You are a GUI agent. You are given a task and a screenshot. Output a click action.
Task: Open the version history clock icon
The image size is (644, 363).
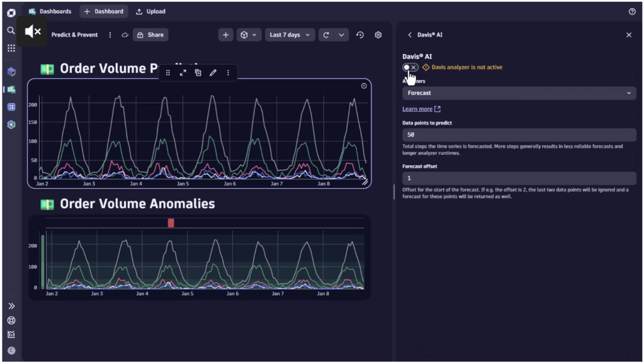360,35
